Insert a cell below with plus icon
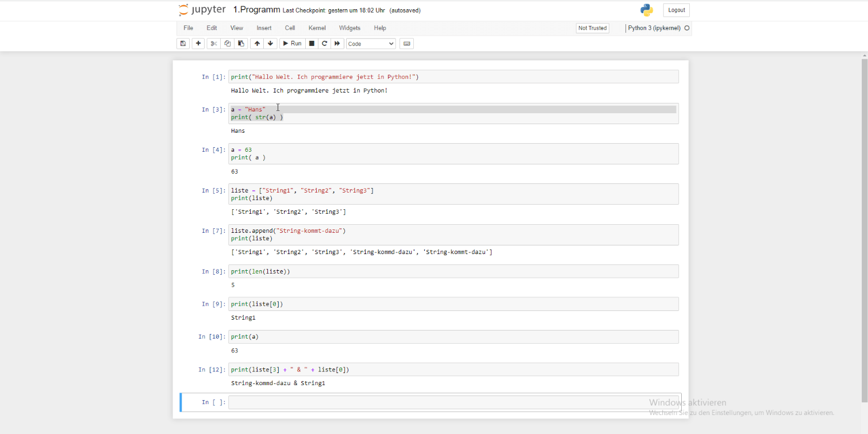This screenshot has height=434, width=868. pos(198,44)
